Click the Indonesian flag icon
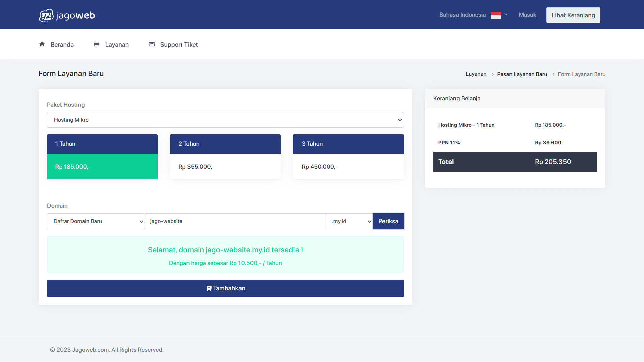Image resolution: width=644 pixels, height=362 pixels. (496, 15)
